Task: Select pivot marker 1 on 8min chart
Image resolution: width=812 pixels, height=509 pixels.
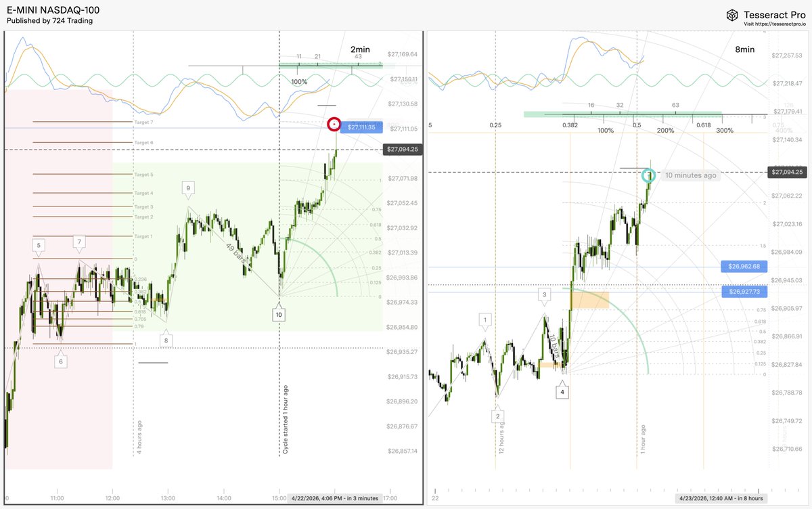Action: [485, 320]
